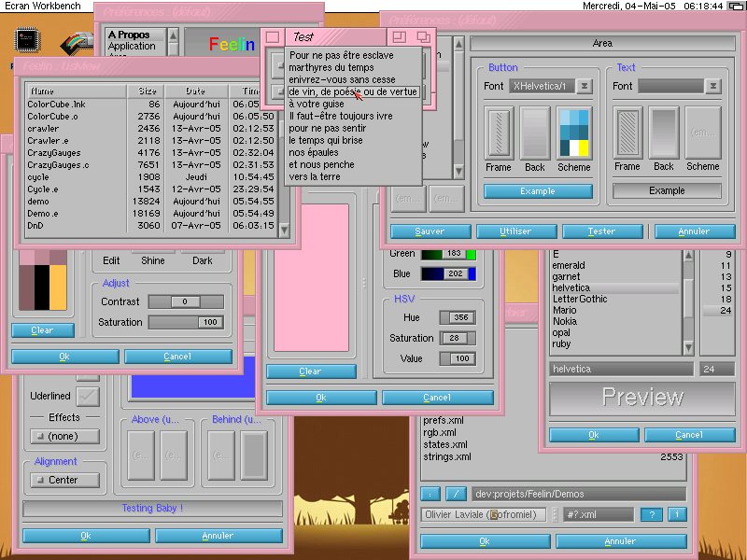The height and width of the screenshot is (560, 747).
Task: Click Ok in the file requester
Action: [485, 541]
